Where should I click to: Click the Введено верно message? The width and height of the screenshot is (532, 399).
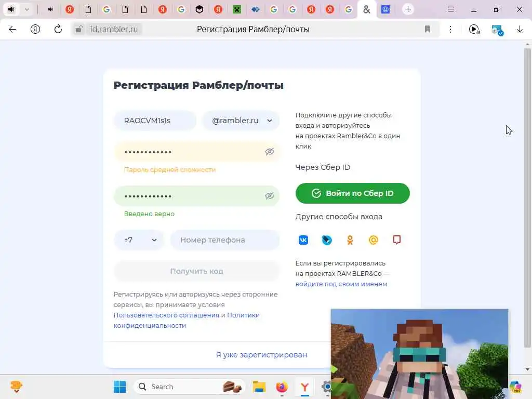coord(149,214)
